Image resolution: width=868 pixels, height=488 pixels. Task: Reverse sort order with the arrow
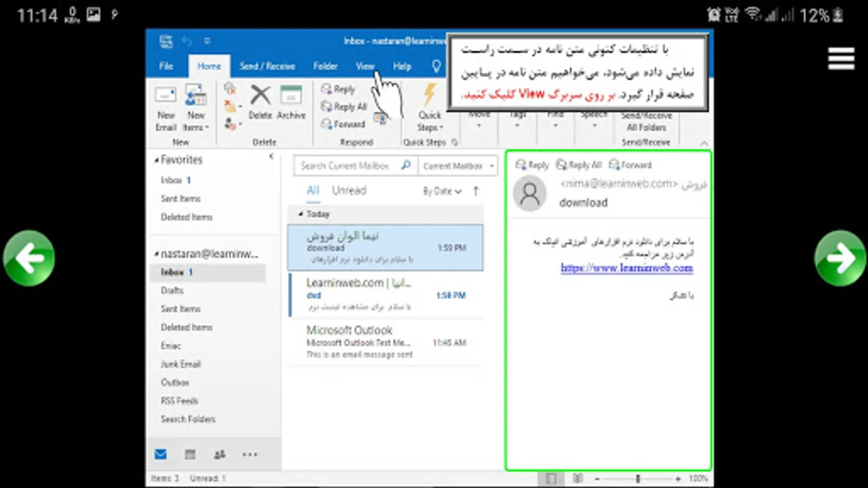coord(476,191)
